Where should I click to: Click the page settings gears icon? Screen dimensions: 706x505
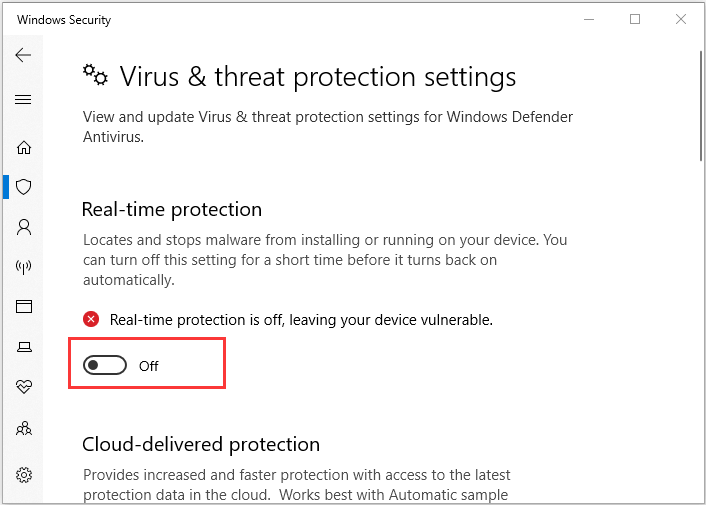coord(95,75)
